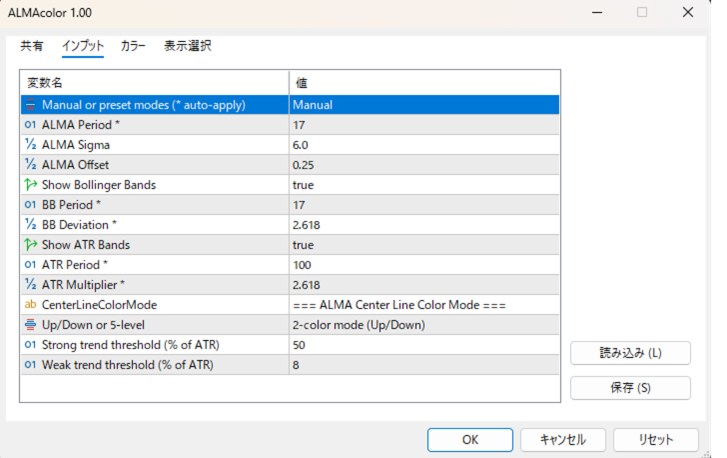Select the 'ATR Period *' row label
Screen dimensions: 727x458
[75, 264]
